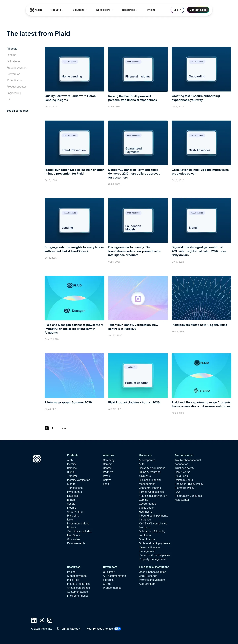The height and width of the screenshot is (644, 238).
Task: Open Signal 4 strongest generation post title
Action: (x=199, y=251)
